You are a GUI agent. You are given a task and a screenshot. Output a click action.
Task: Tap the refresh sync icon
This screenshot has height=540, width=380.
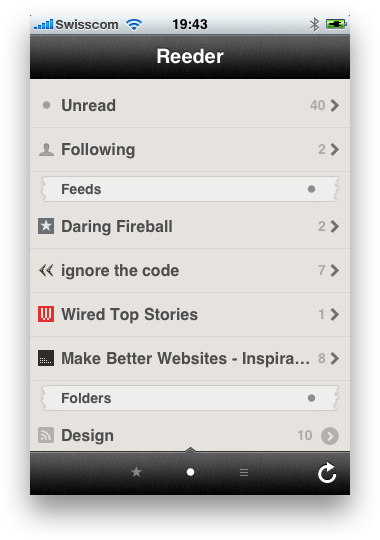point(327,472)
